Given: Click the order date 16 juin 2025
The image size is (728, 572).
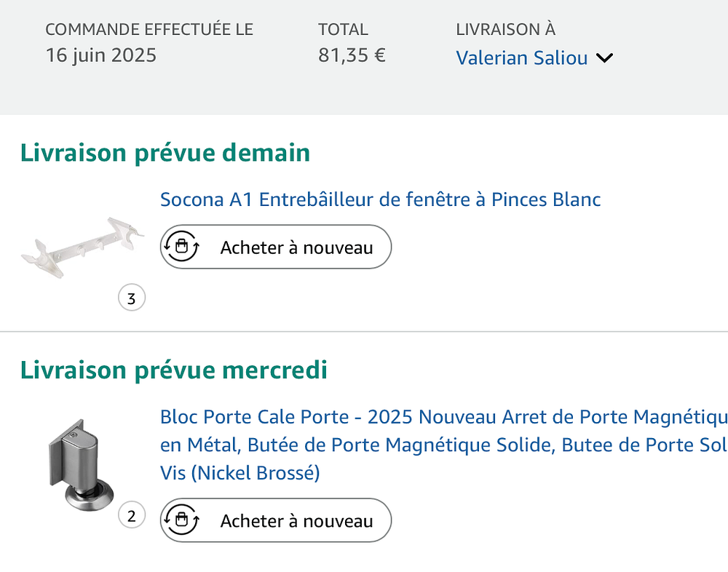Looking at the screenshot, I should pyautogui.click(x=100, y=55).
